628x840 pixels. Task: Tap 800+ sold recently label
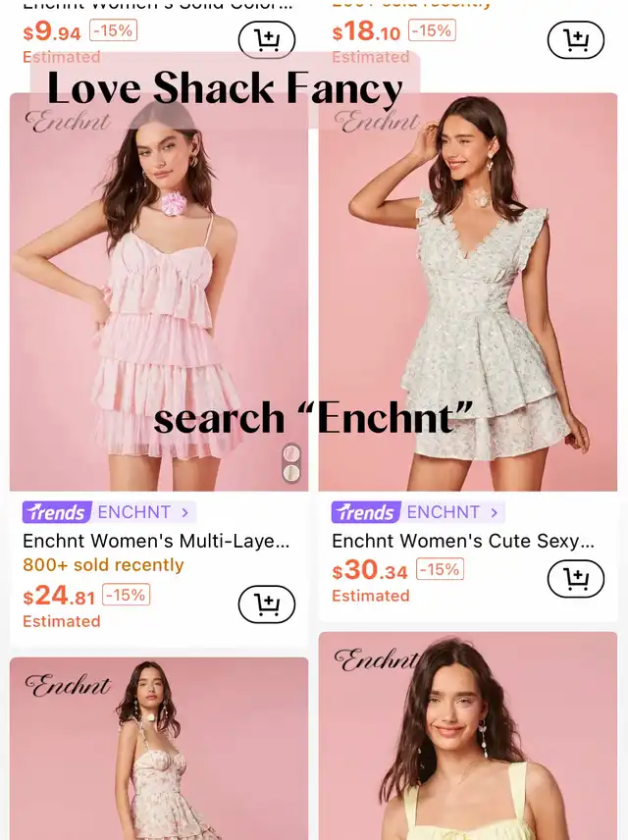[103, 564]
